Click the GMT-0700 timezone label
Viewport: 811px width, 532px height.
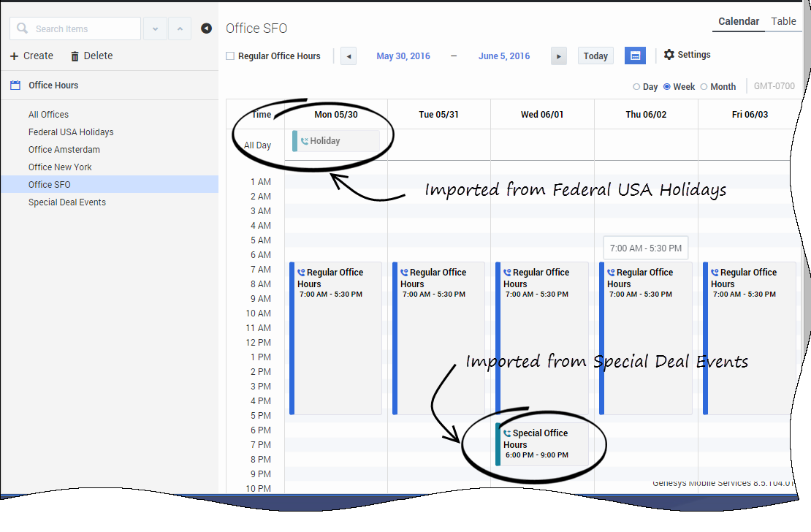[x=774, y=86]
